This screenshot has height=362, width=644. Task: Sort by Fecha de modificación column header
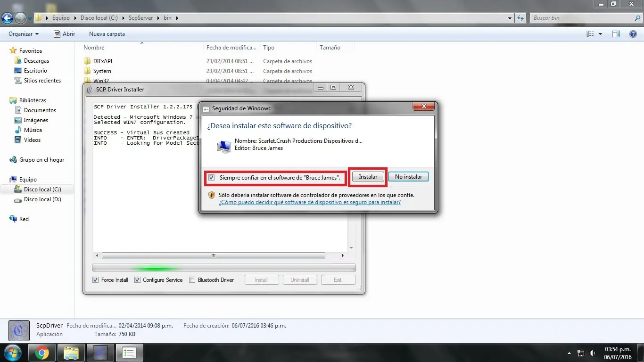point(232,48)
